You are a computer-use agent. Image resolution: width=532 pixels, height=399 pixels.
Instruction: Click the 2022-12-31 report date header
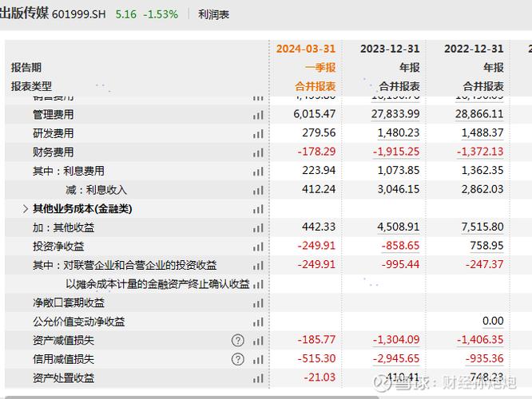click(x=474, y=49)
